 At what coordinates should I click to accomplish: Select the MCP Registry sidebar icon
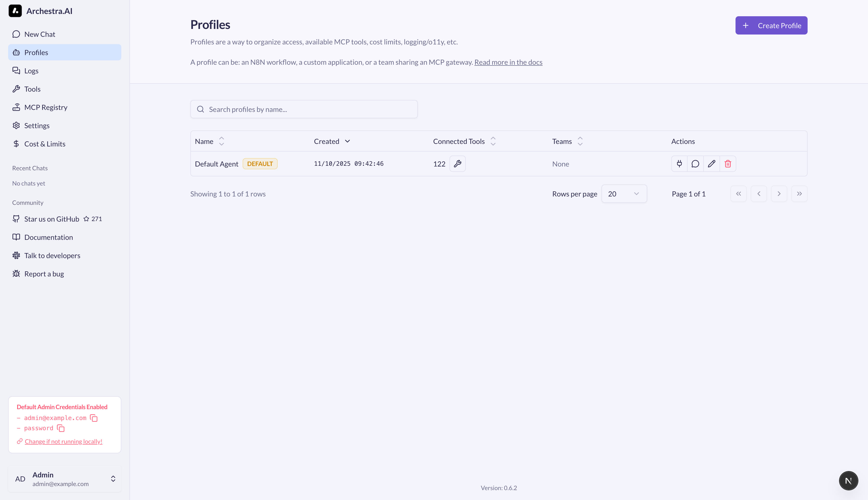pyautogui.click(x=16, y=107)
